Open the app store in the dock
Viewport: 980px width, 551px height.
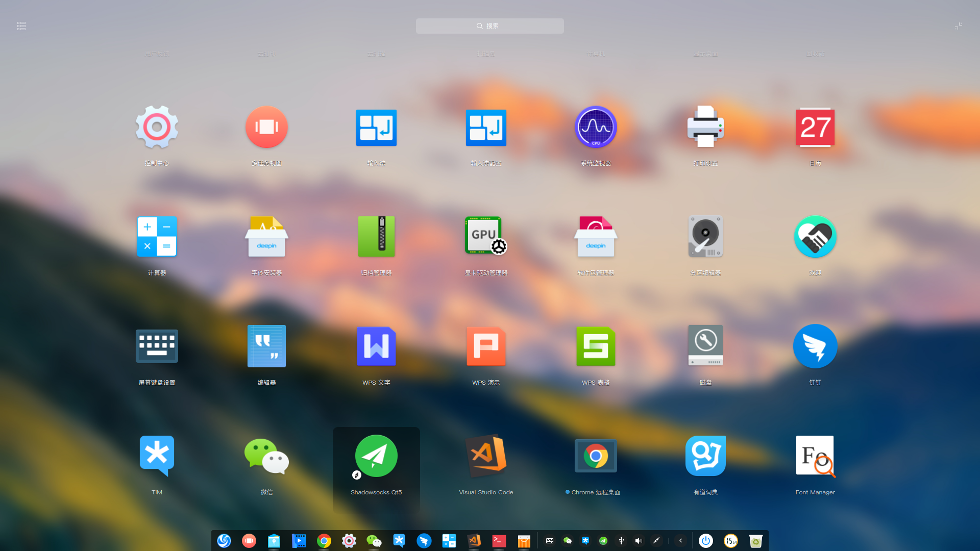pos(524,541)
